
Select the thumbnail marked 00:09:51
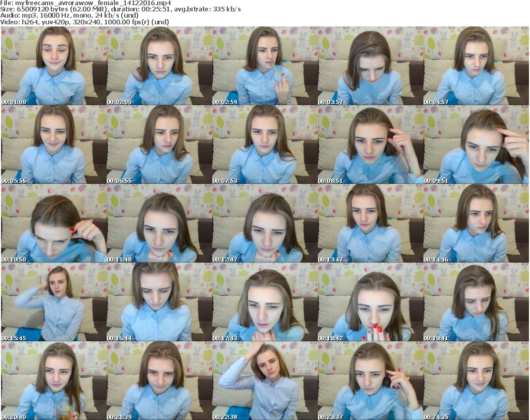(476, 144)
